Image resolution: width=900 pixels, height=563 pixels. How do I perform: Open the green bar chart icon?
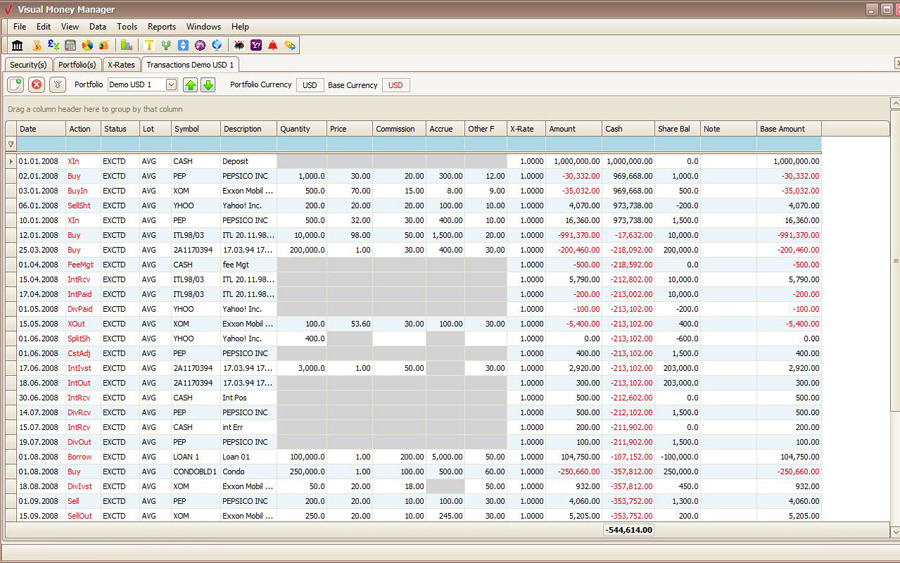coord(126,45)
